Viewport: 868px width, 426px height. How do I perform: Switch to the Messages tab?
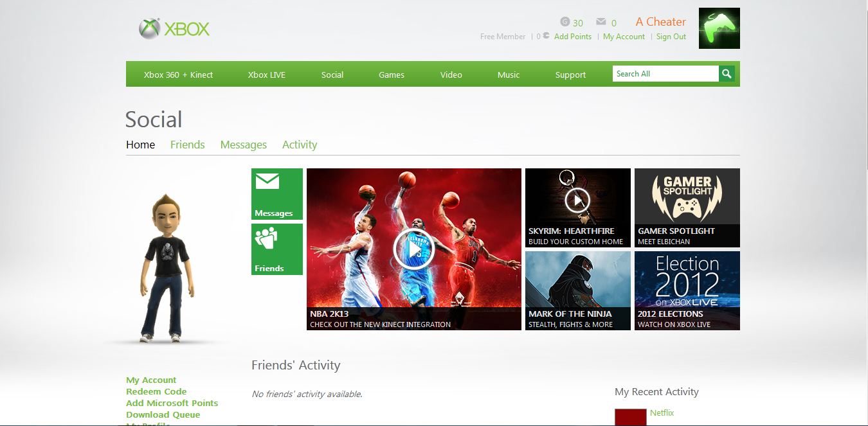click(244, 145)
